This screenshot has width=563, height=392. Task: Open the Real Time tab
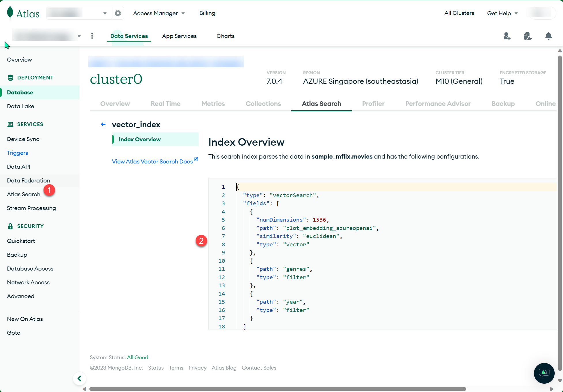pyautogui.click(x=166, y=104)
